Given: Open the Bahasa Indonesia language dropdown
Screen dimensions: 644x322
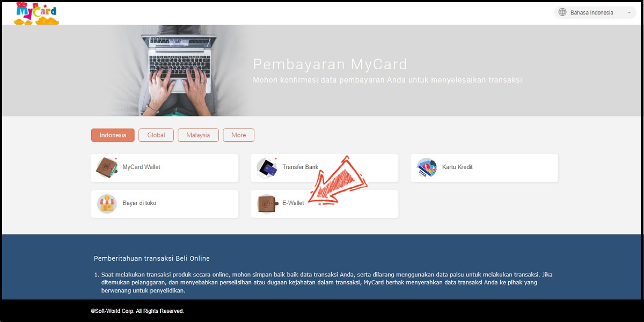Looking at the screenshot, I should tap(595, 12).
